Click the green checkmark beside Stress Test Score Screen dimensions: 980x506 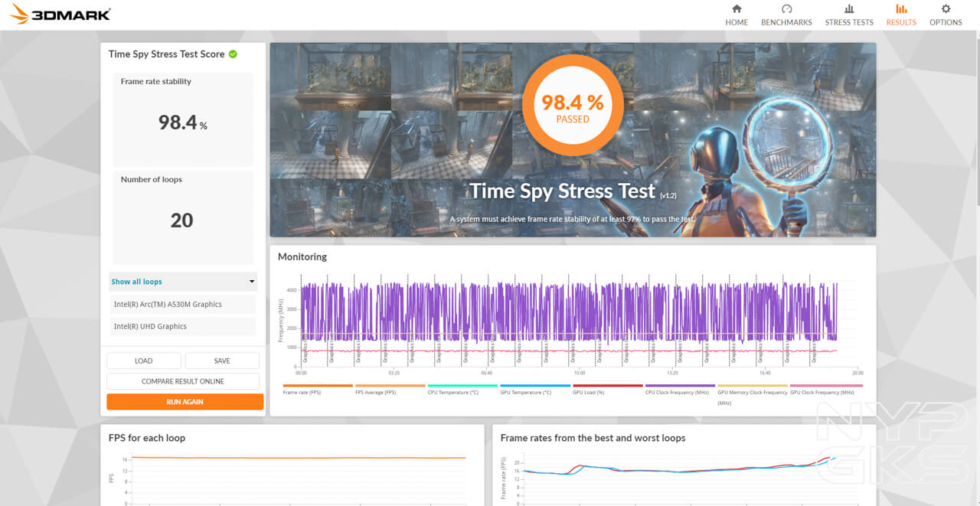pyautogui.click(x=233, y=54)
